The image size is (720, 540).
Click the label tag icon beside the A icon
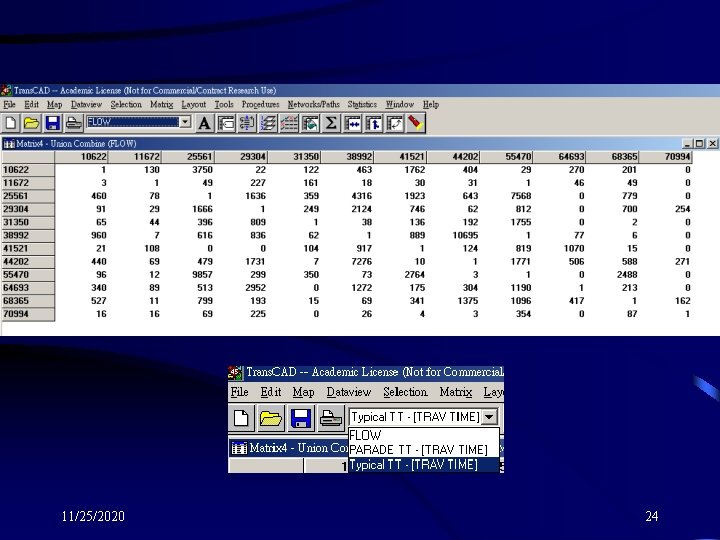click(x=226, y=123)
